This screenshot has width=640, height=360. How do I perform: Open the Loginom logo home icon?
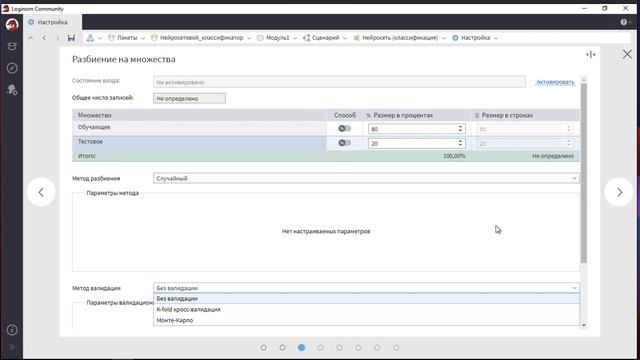(x=12, y=24)
